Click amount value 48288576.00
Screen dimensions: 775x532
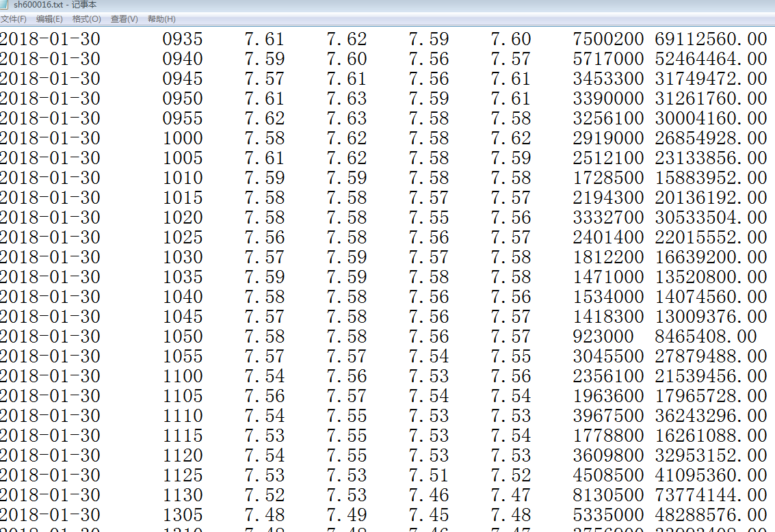pyautogui.click(x=711, y=515)
